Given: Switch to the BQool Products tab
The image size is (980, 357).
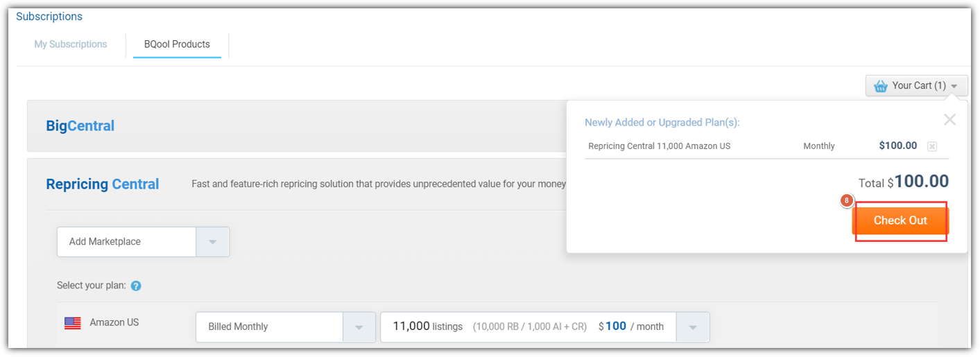Looking at the screenshot, I should pyautogui.click(x=177, y=44).
